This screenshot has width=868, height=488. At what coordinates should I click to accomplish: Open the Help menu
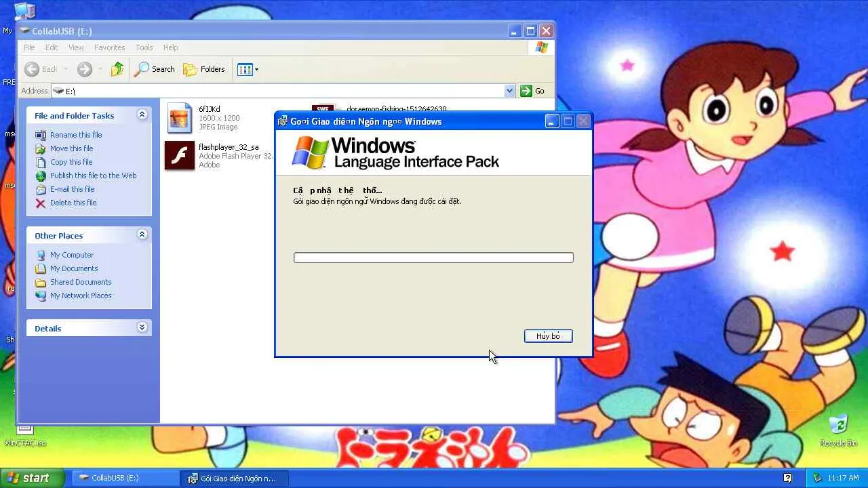click(170, 47)
